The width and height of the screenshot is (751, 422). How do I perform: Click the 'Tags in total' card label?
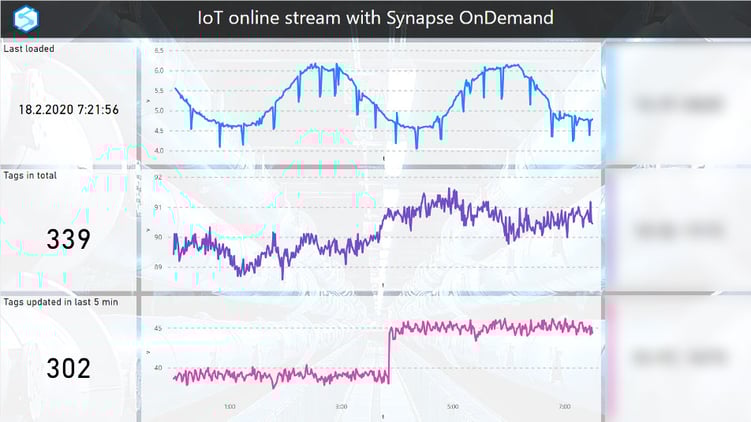pos(30,175)
